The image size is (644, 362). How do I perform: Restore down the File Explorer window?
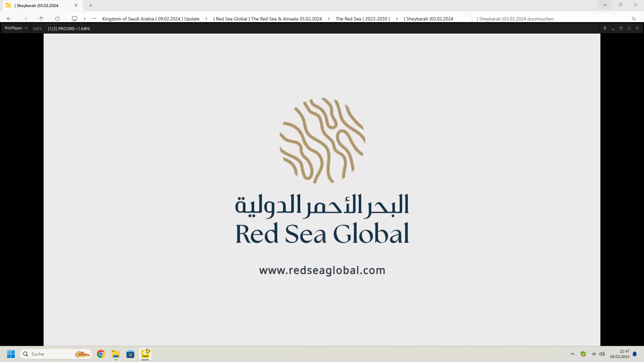[620, 5]
